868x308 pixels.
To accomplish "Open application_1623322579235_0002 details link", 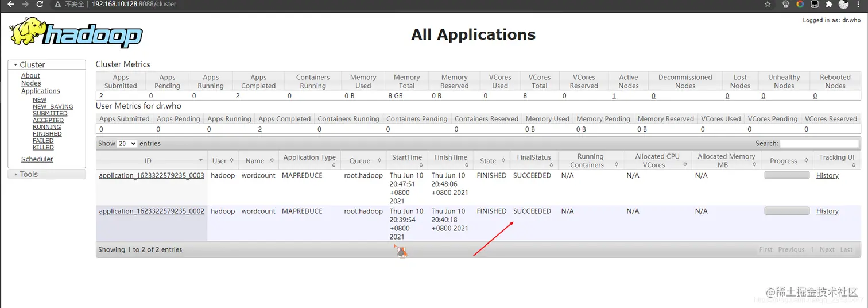I will point(152,211).
